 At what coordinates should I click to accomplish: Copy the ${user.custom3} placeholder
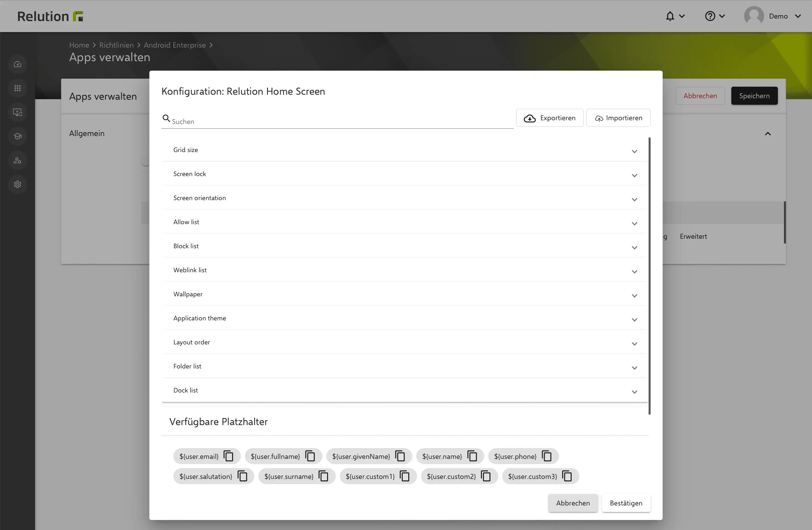pos(567,476)
